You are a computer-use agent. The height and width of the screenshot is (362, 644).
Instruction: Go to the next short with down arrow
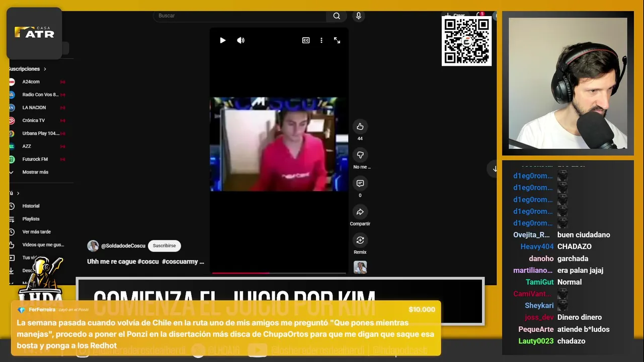495,169
